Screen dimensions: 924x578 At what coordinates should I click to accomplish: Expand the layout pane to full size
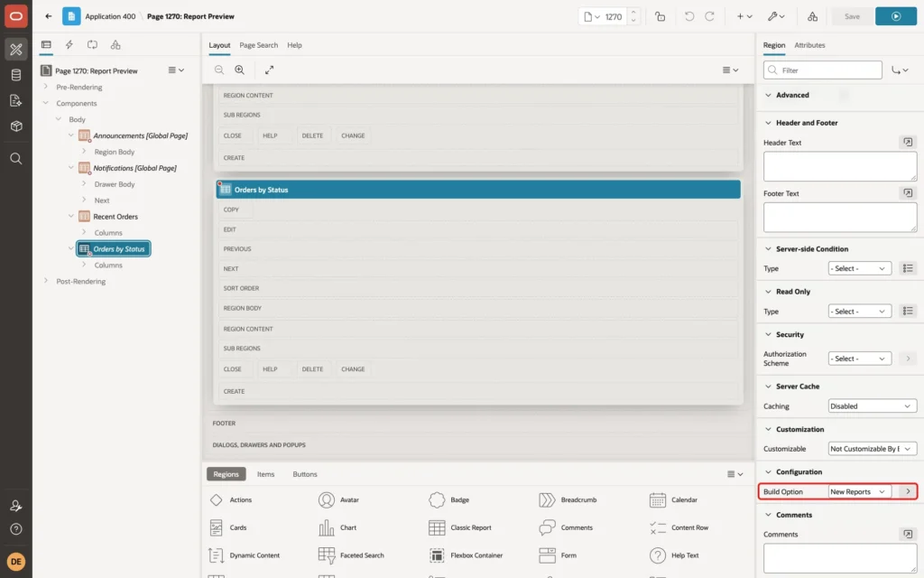click(x=269, y=70)
